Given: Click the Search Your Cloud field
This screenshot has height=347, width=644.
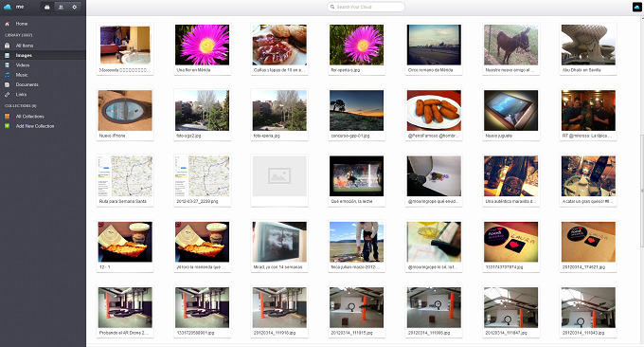Looking at the screenshot, I should (366, 7).
